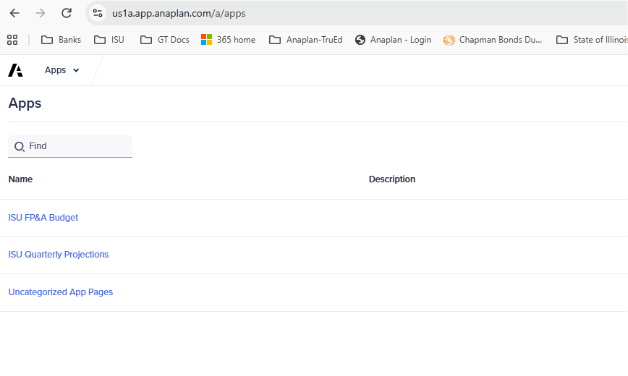The height and width of the screenshot is (376, 628).
Task: Open the Anaplan - Login bookmark
Action: click(x=393, y=40)
